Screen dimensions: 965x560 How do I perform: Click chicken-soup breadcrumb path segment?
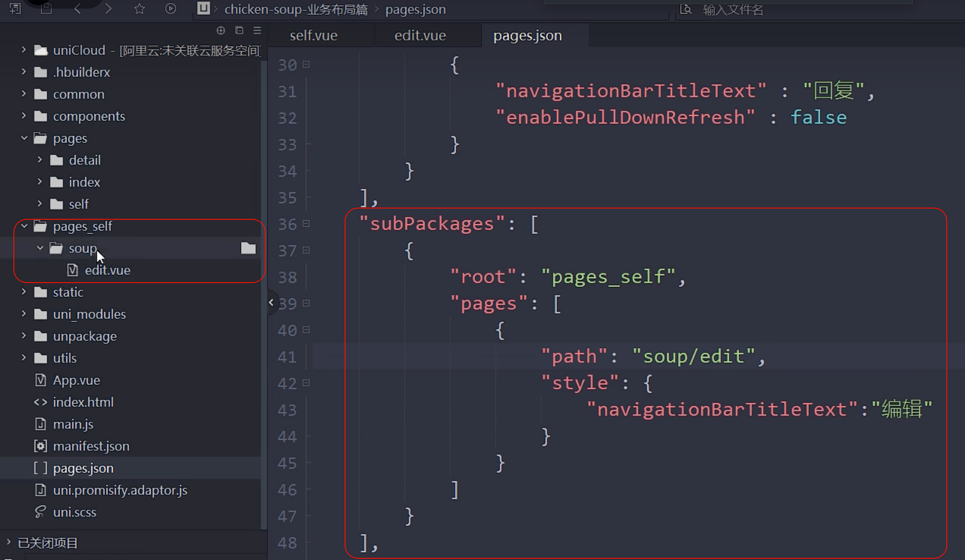pos(296,9)
